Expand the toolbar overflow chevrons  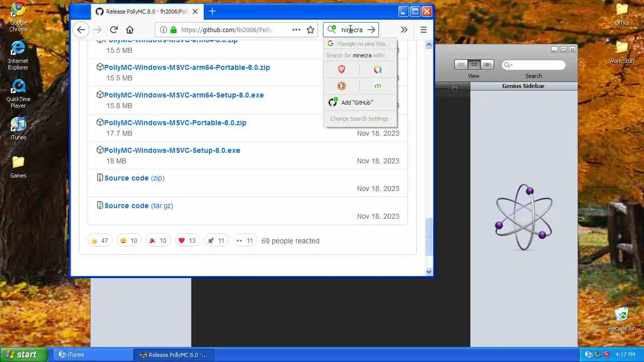[x=404, y=30]
